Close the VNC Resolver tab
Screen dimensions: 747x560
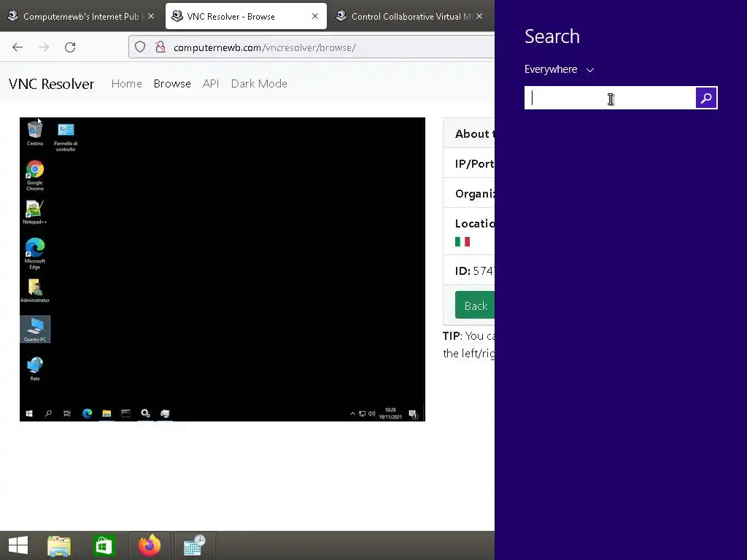315,16
